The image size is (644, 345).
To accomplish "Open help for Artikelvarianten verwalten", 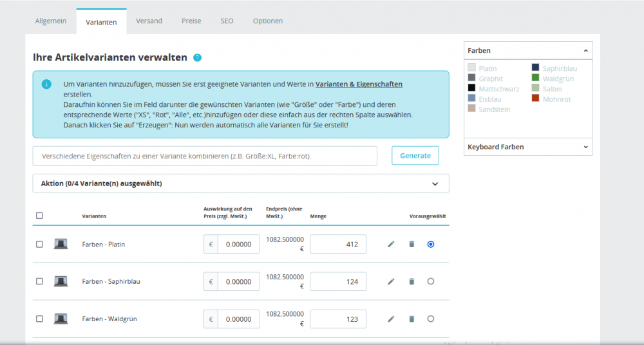I will tap(198, 57).
